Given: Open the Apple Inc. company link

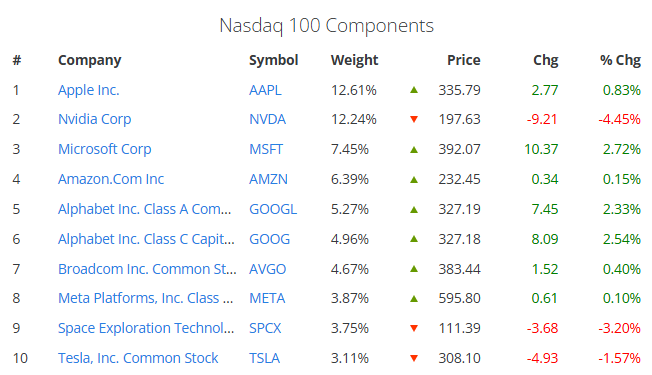Looking at the screenshot, I should pyautogui.click(x=89, y=90).
